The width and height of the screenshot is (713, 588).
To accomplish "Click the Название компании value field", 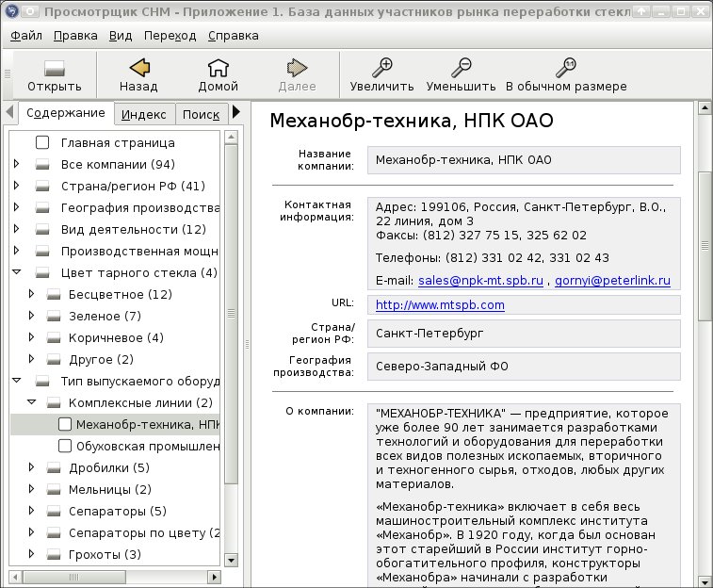I will coord(524,160).
